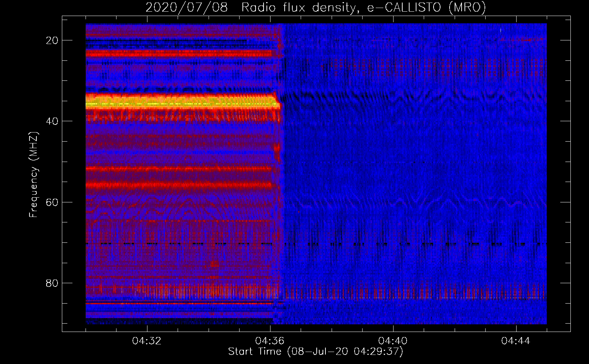This screenshot has height=364, width=589.
Task: Click the '04:32' time tick label
Action: (x=147, y=341)
